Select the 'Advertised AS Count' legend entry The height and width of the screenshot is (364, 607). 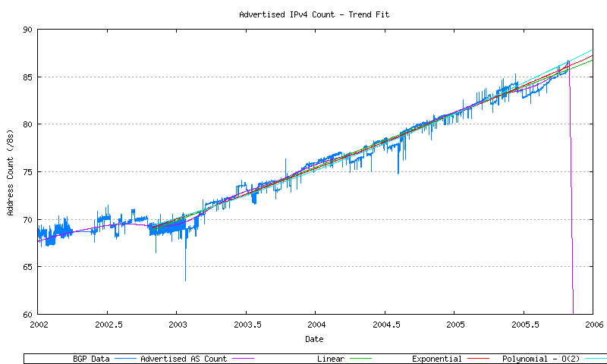[x=183, y=359]
